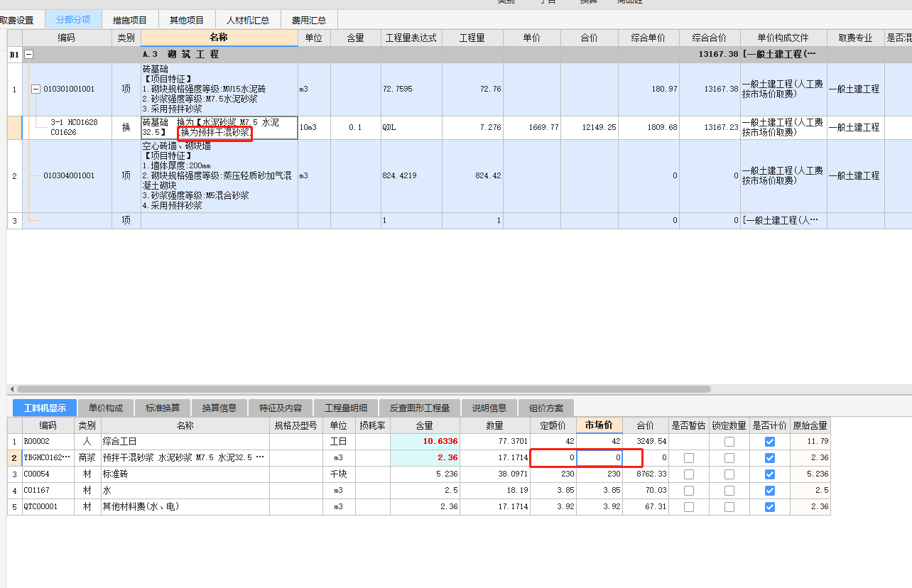Uncheck 是否计价 for 预拌干混砂浆 row

pos(770,458)
